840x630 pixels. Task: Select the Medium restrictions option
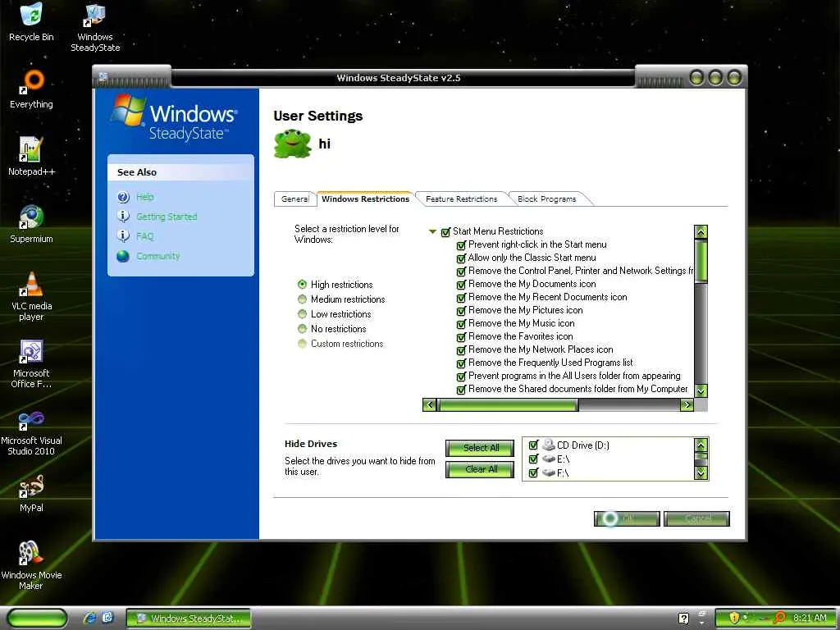pos(302,299)
